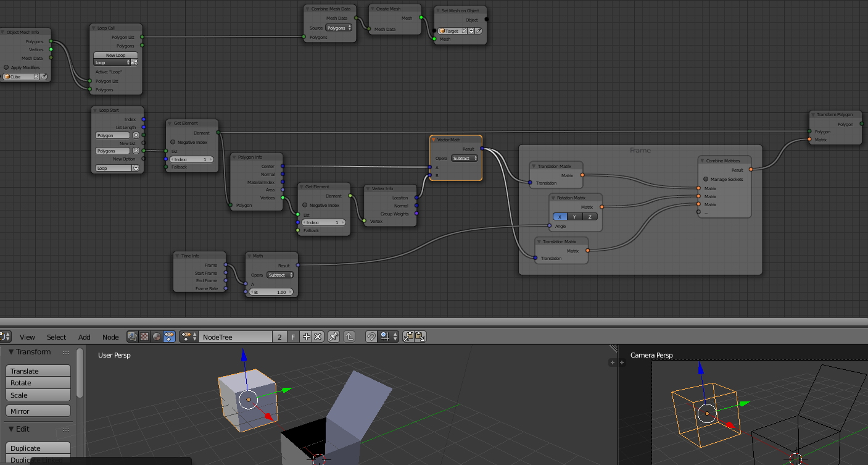Image resolution: width=868 pixels, height=465 pixels.
Task: Remove the Polygons parameter in Loop Start
Action: click(x=136, y=151)
